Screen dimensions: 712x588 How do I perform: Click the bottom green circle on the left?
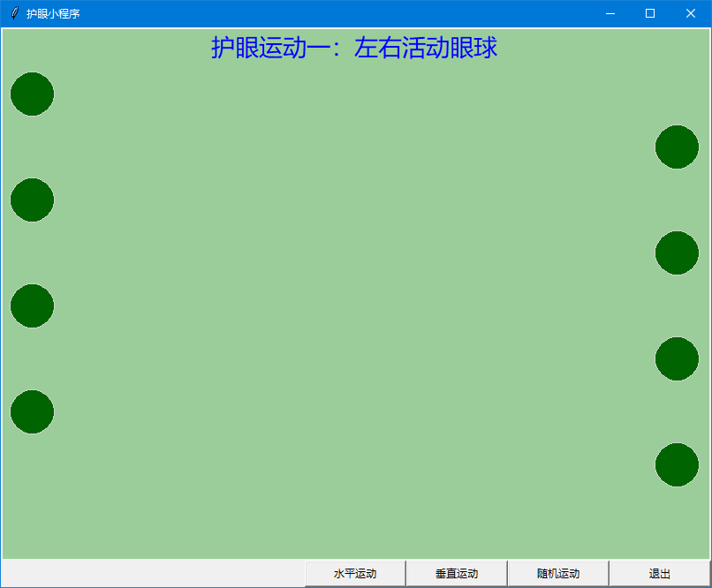32,411
